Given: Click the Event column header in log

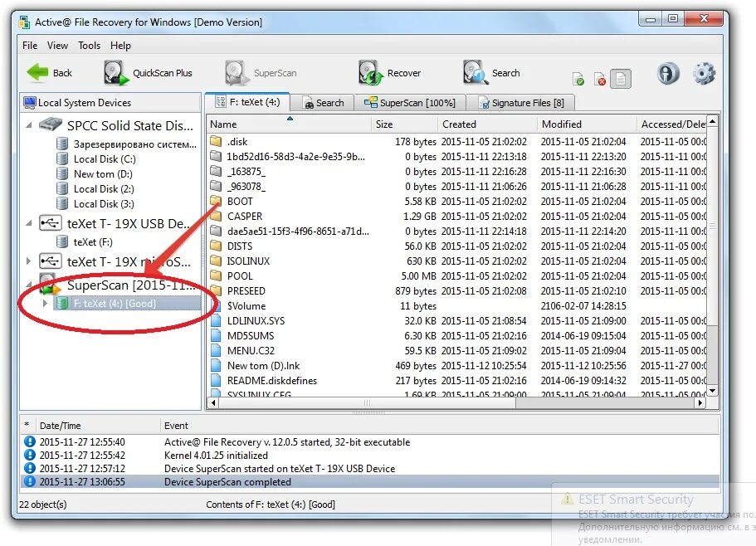Looking at the screenshot, I should [x=439, y=426].
